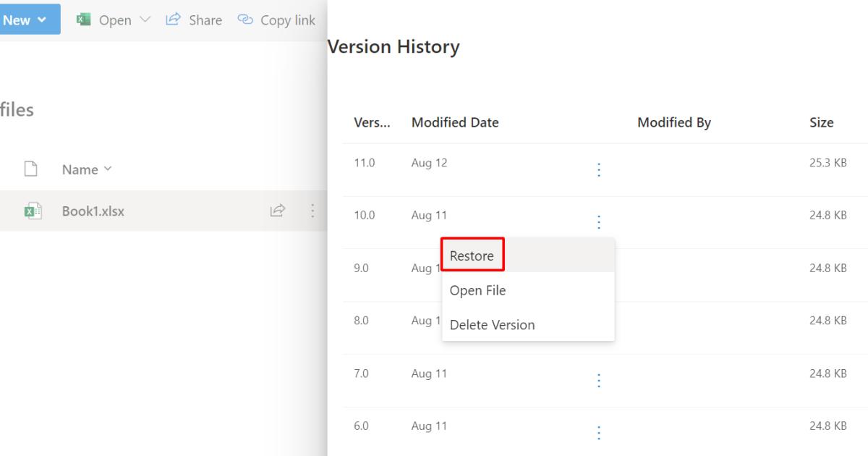Choose Open File in the context menu
This screenshot has width=868, height=456.
pos(477,290)
